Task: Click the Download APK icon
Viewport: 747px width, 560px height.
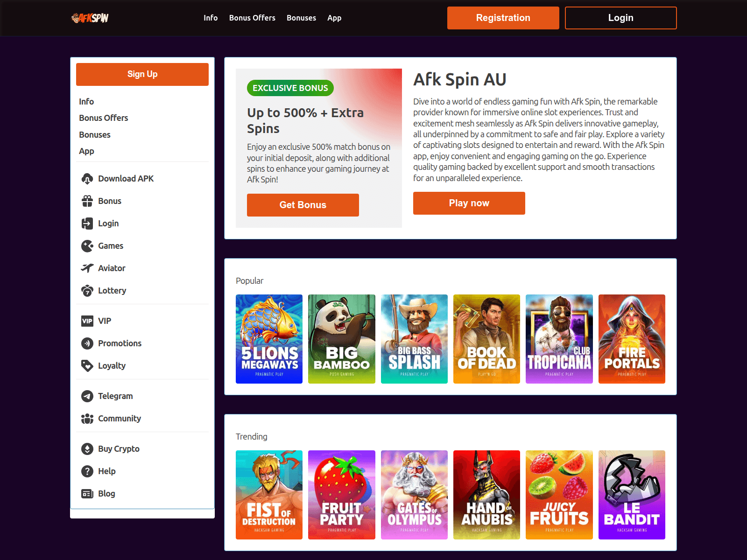Action: click(87, 179)
